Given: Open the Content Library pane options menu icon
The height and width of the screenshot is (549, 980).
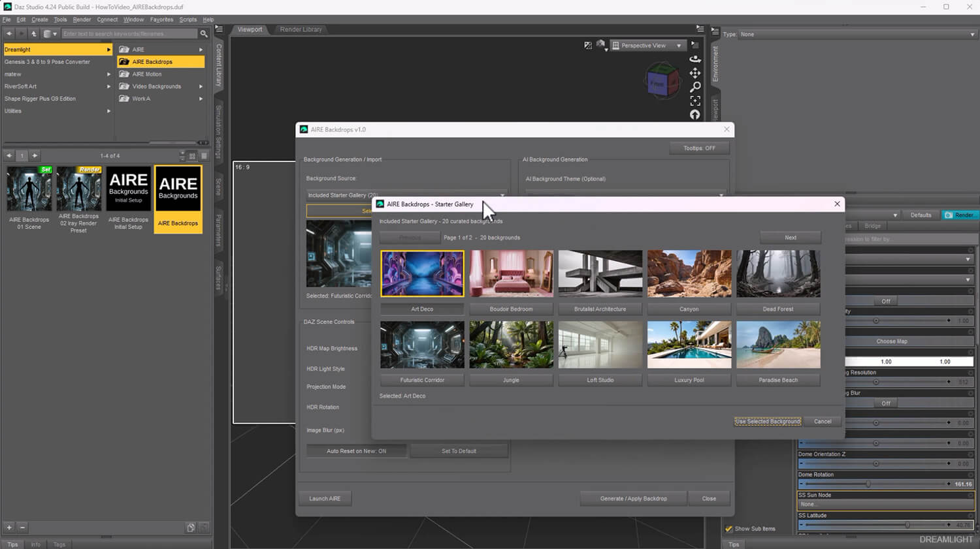Looking at the screenshot, I should tap(219, 29).
